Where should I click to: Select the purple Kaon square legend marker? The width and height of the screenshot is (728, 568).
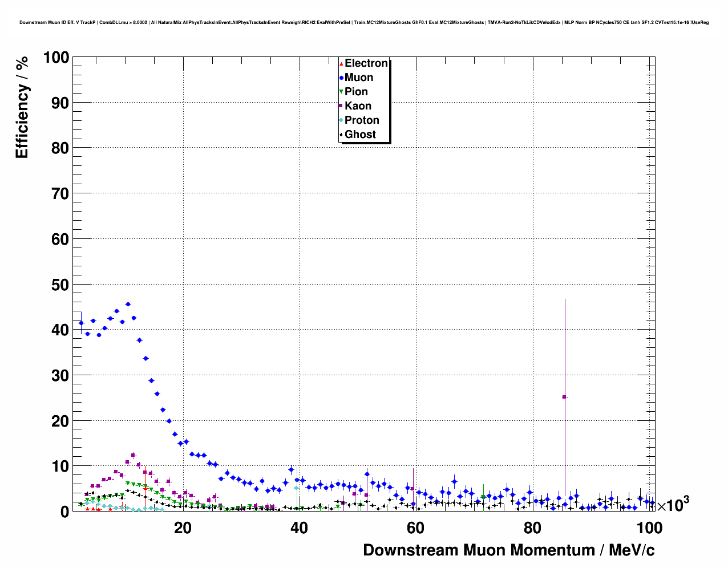click(x=341, y=106)
